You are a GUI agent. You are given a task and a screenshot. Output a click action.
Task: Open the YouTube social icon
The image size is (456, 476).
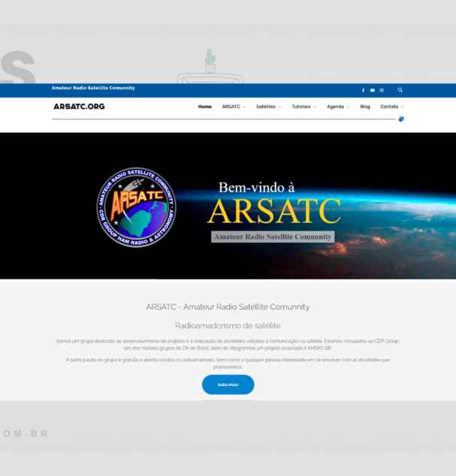point(372,90)
